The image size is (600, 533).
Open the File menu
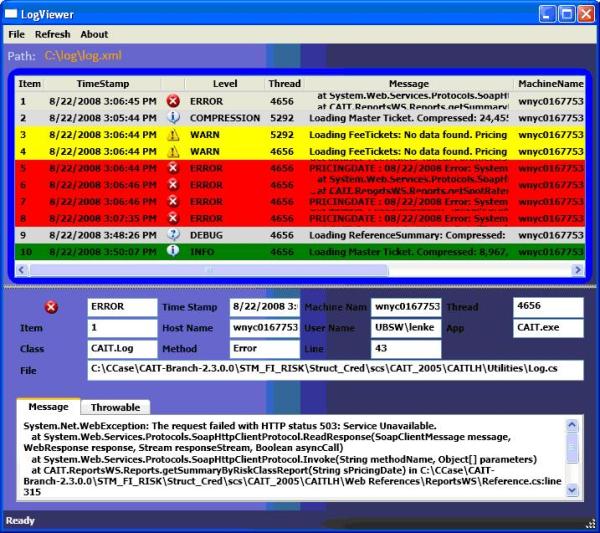click(x=16, y=34)
